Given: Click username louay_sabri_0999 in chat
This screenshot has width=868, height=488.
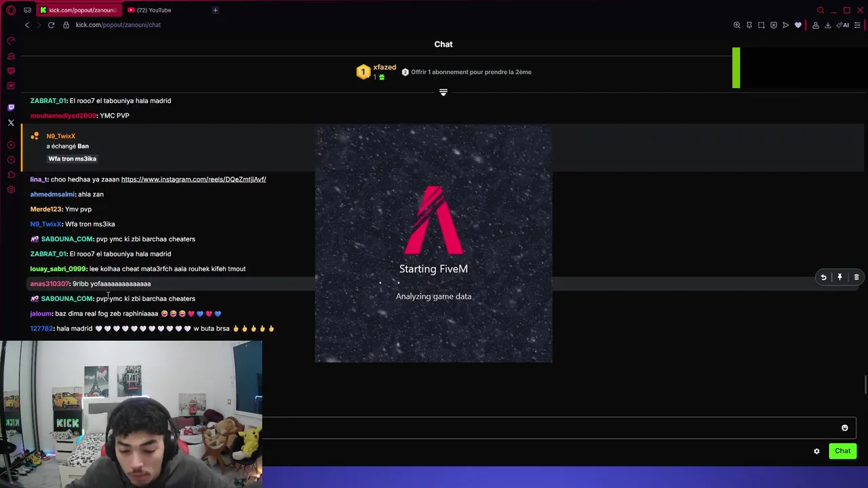Looking at the screenshot, I should pyautogui.click(x=58, y=269).
